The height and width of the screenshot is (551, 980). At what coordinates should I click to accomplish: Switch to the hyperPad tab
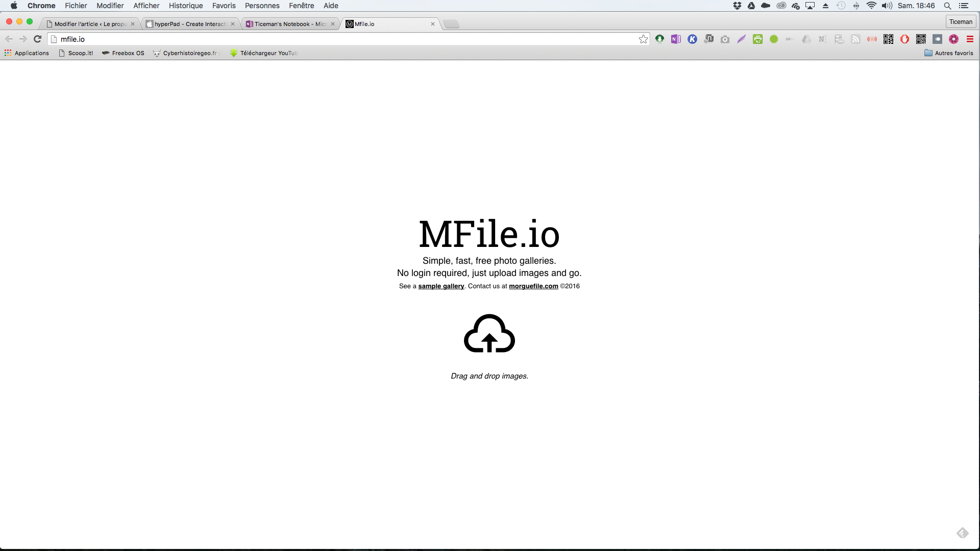coord(189,24)
